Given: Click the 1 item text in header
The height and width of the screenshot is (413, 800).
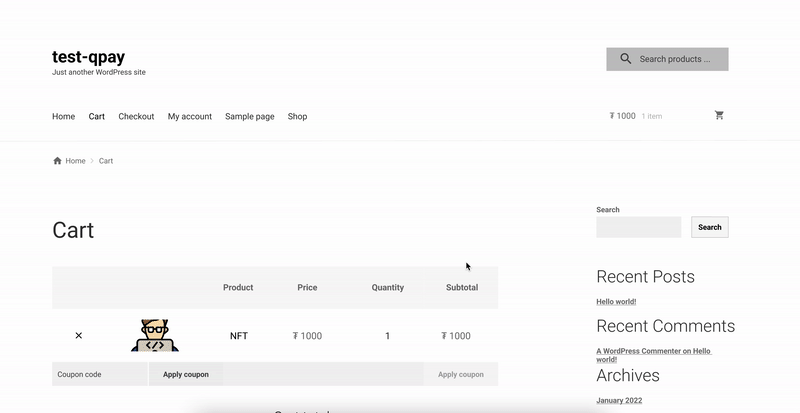Looking at the screenshot, I should tap(652, 116).
